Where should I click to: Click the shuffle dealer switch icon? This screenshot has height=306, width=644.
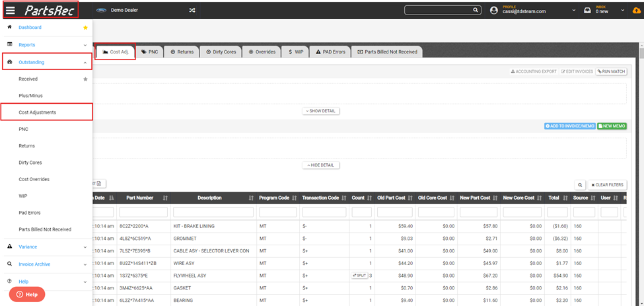192,11
